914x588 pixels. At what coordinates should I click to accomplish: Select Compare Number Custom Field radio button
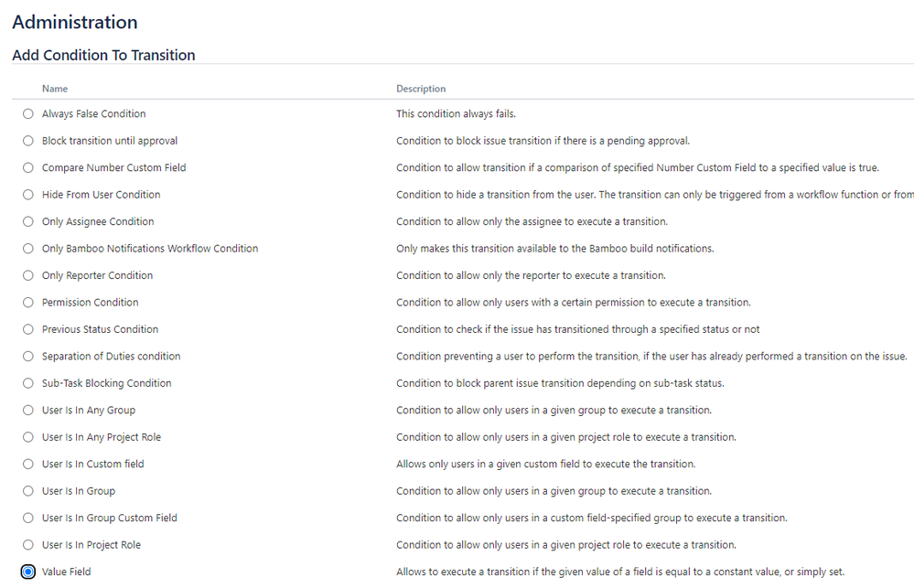(x=28, y=167)
